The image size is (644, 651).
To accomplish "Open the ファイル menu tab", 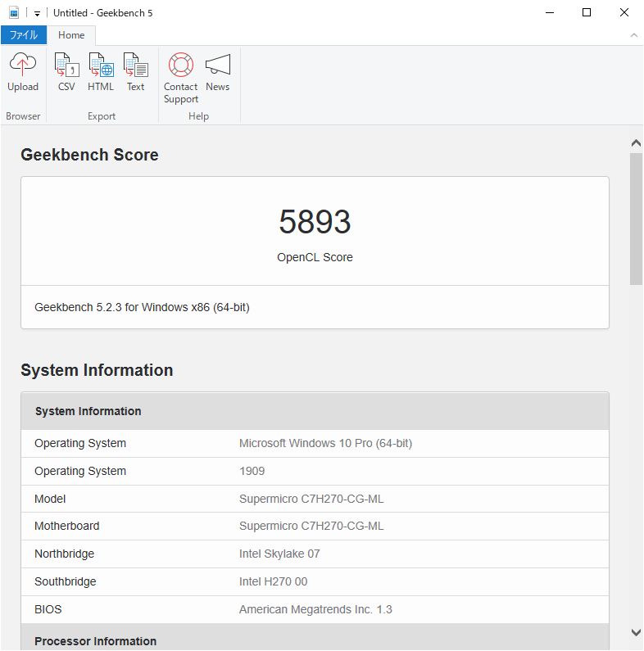I will point(24,35).
